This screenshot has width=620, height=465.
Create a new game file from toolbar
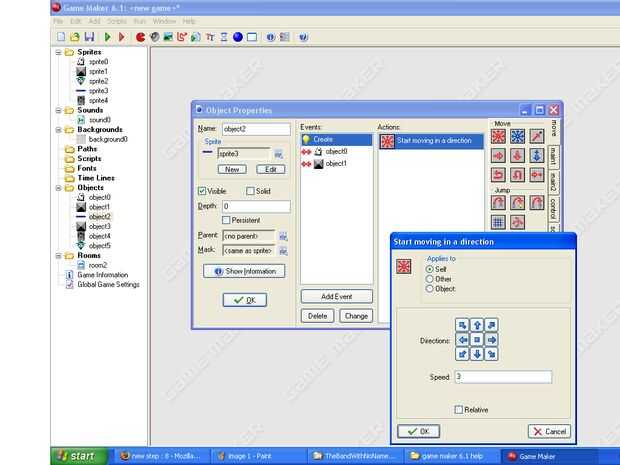pos(61,37)
